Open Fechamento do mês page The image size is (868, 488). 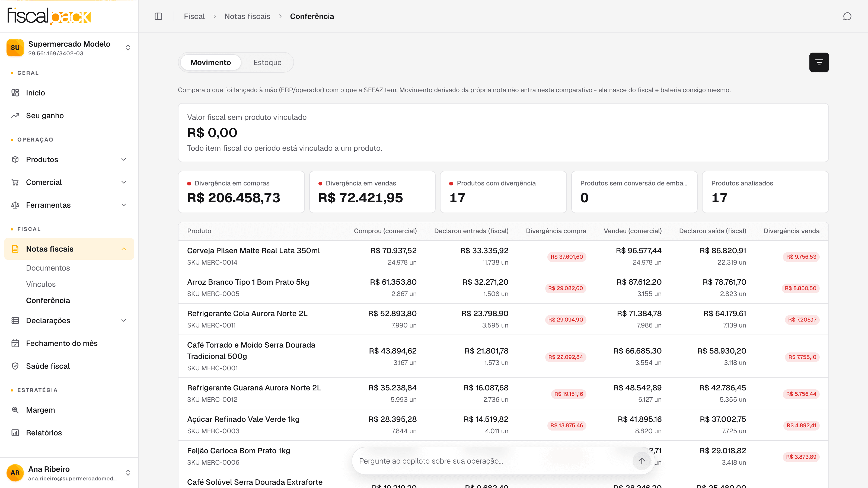point(69,343)
